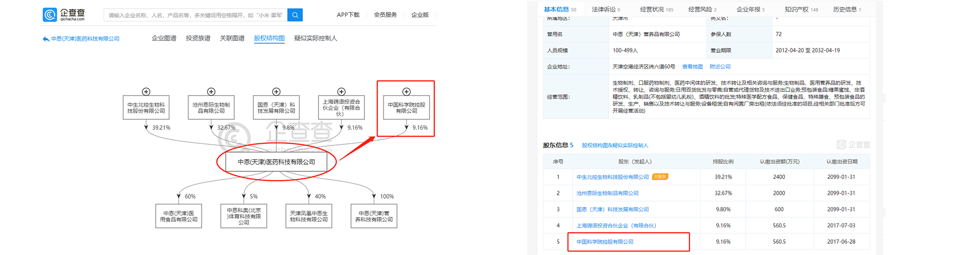Select the 中国科学院控股有限公司 chart node
The image size is (980, 255).
pyautogui.click(x=406, y=108)
